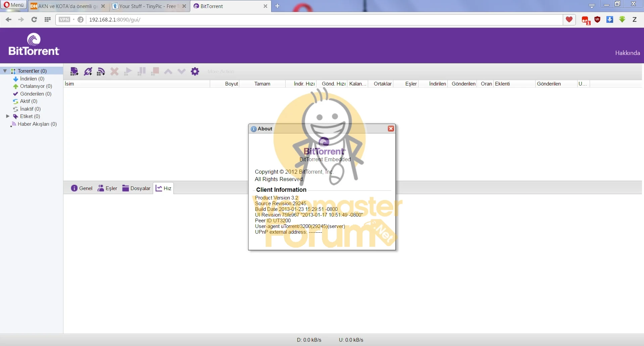This screenshot has height=346, width=644.
Task: Click the Add Torrent toolbar icon
Action: point(74,71)
